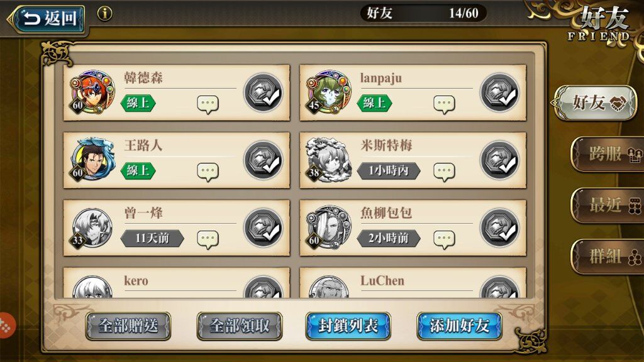Open chat bubble for 魚柳包包
The width and height of the screenshot is (644, 362).
tap(445, 239)
